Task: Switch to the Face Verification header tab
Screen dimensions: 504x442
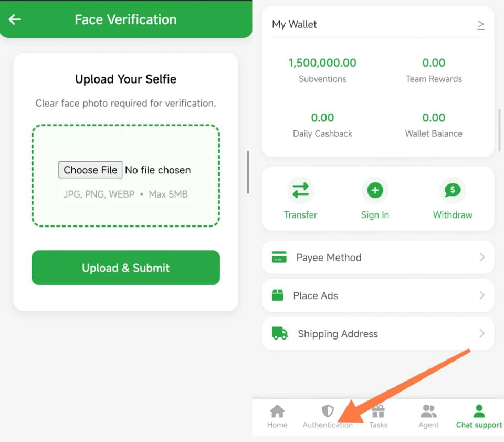Action: coord(126,19)
